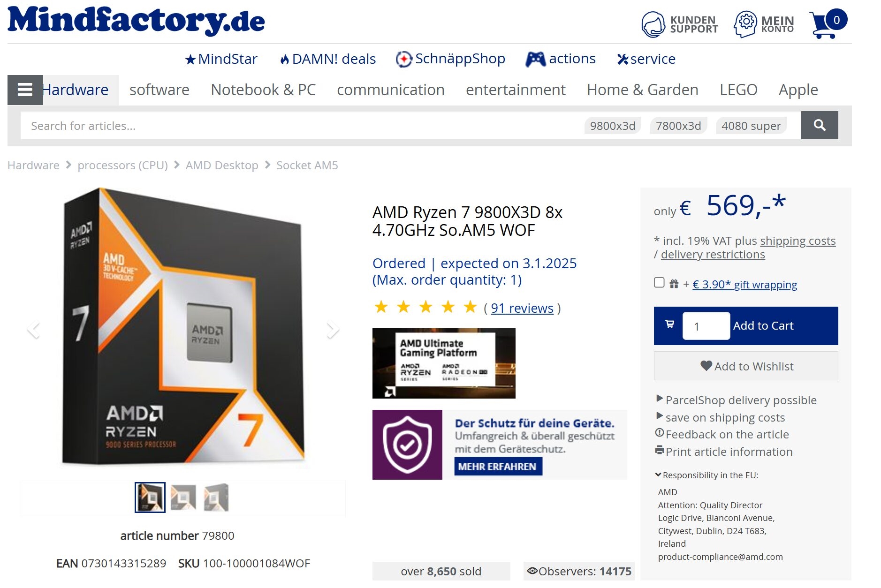Click product-compliance@amd.com email text
Image resolution: width=881 pixels, height=588 pixels.
coord(720,557)
